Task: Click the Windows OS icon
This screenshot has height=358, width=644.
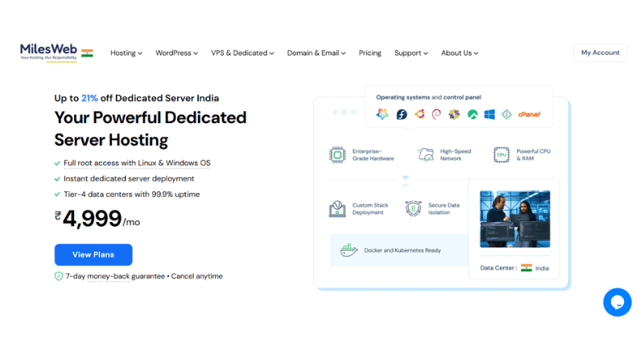Action: [489, 114]
